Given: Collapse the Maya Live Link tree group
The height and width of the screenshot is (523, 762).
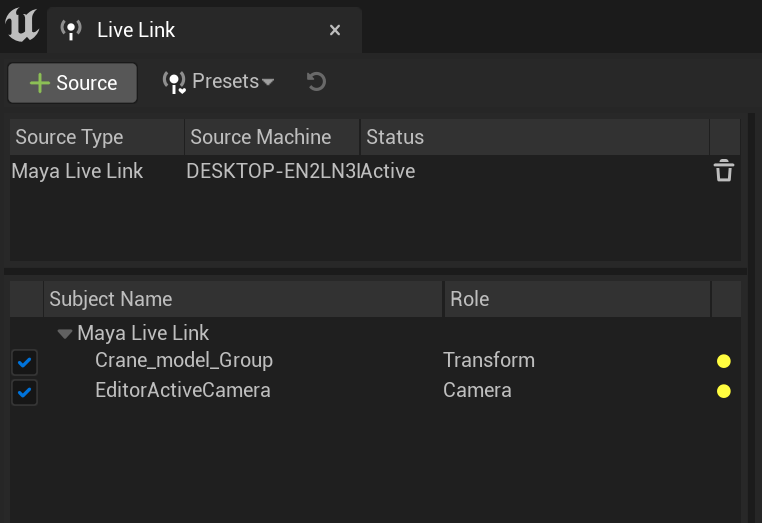Looking at the screenshot, I should pos(65,333).
